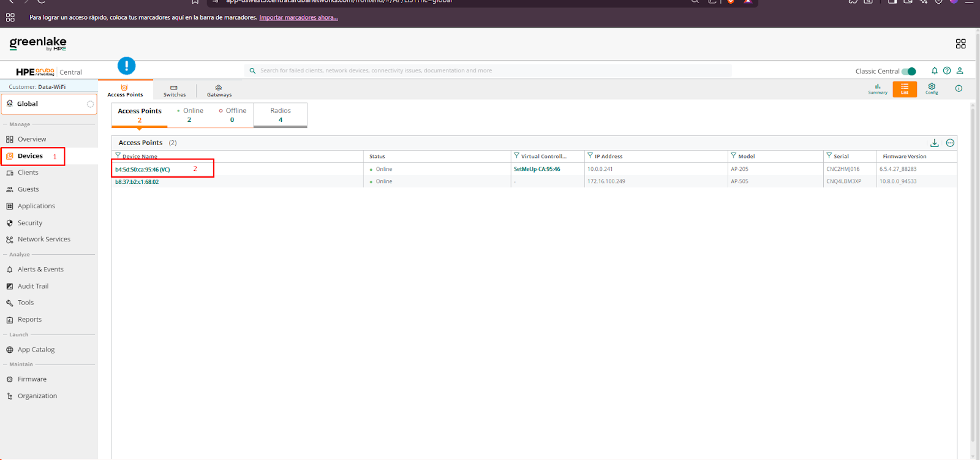Open the Radios count card
The height and width of the screenshot is (460, 980).
point(281,115)
